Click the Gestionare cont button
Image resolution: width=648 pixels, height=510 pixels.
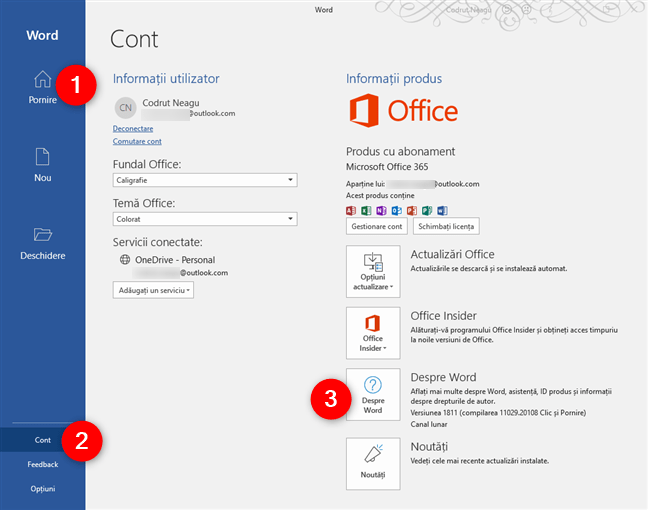coord(376,226)
